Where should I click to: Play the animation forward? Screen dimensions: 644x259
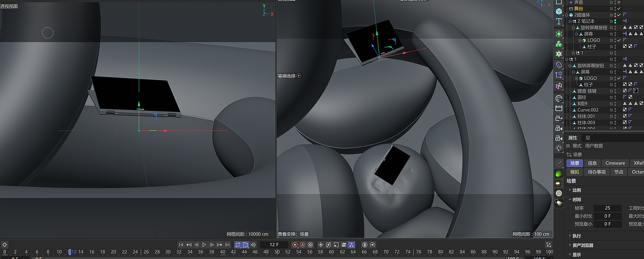[x=204, y=245]
